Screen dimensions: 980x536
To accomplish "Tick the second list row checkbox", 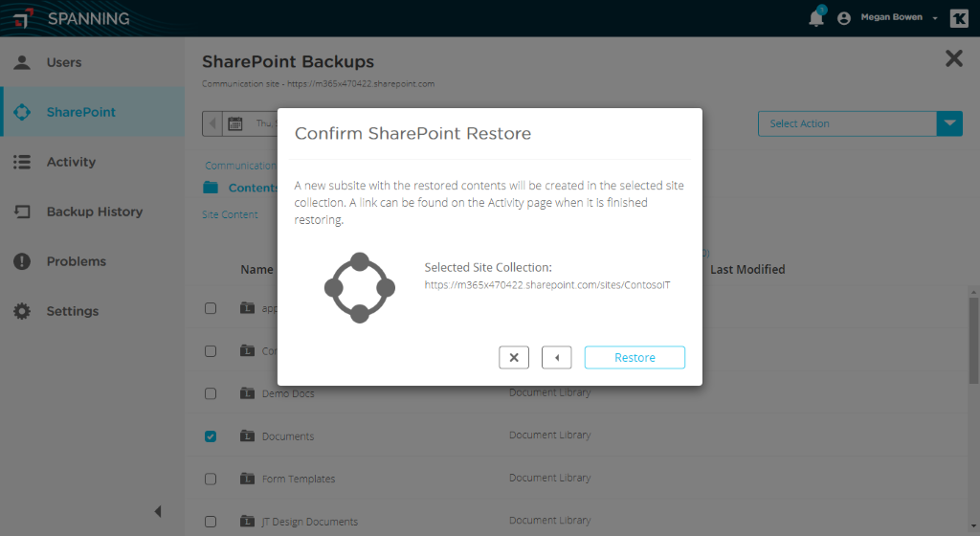I will click(211, 351).
